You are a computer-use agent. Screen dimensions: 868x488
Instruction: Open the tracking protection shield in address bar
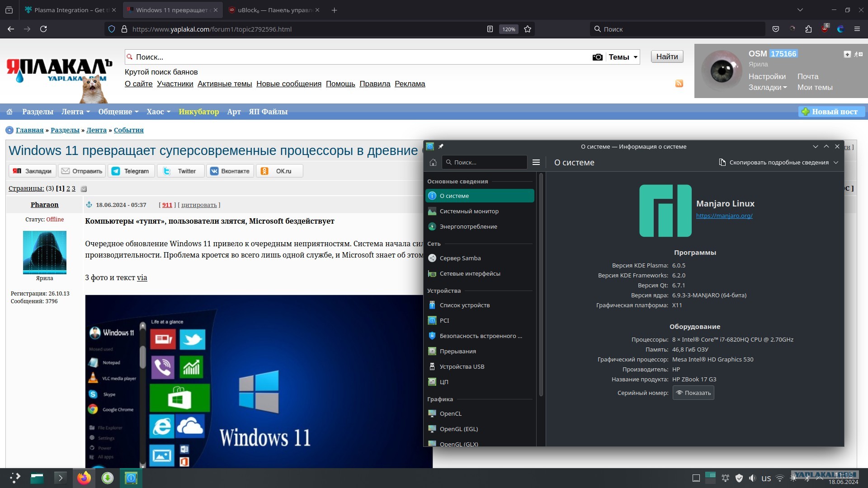click(x=112, y=29)
